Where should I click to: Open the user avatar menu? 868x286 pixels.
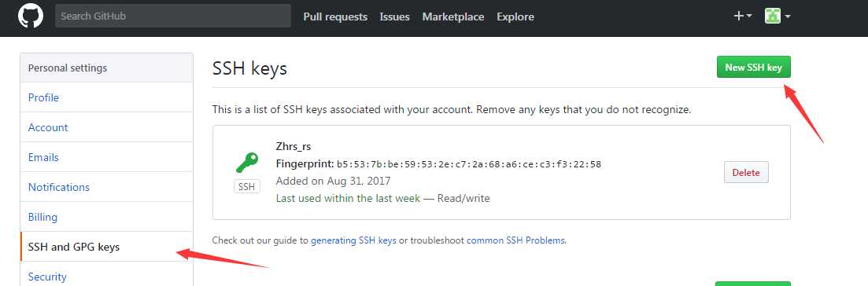pyautogui.click(x=778, y=16)
